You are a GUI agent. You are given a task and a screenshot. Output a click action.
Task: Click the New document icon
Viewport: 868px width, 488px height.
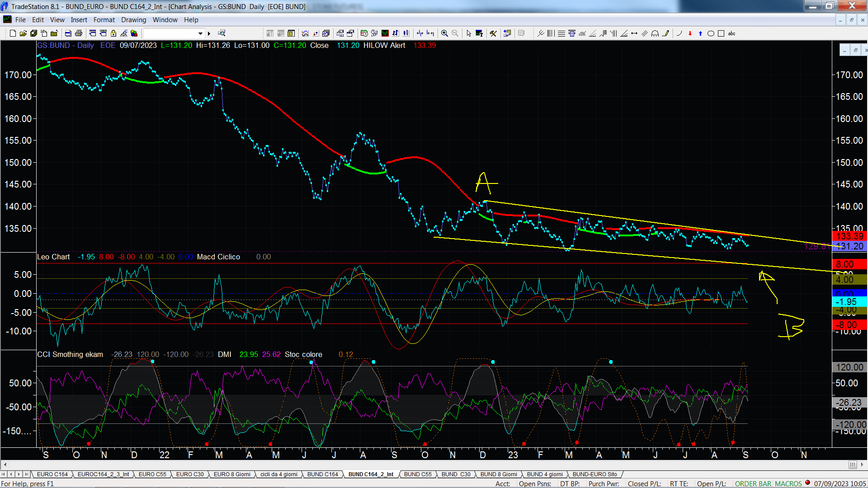pyautogui.click(x=13, y=33)
